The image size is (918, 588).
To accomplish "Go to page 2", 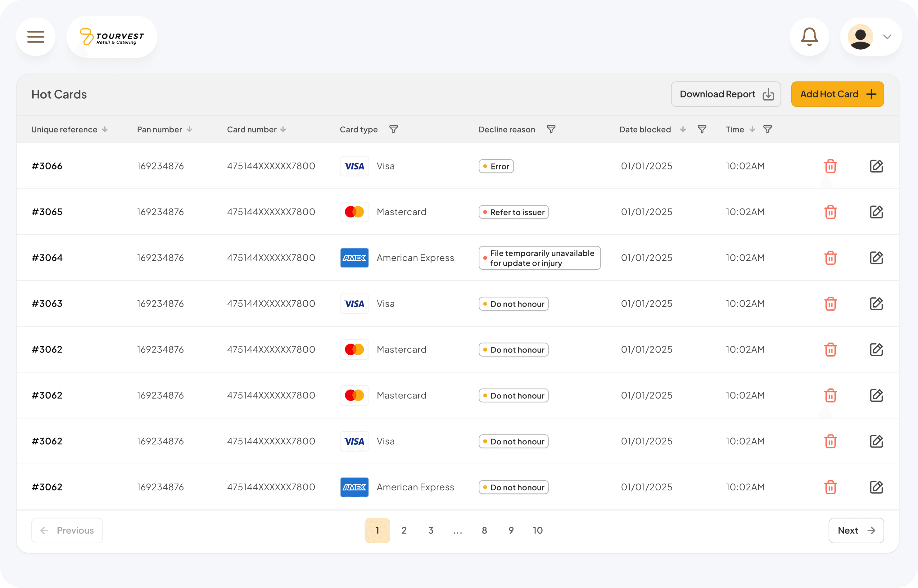I will [404, 530].
